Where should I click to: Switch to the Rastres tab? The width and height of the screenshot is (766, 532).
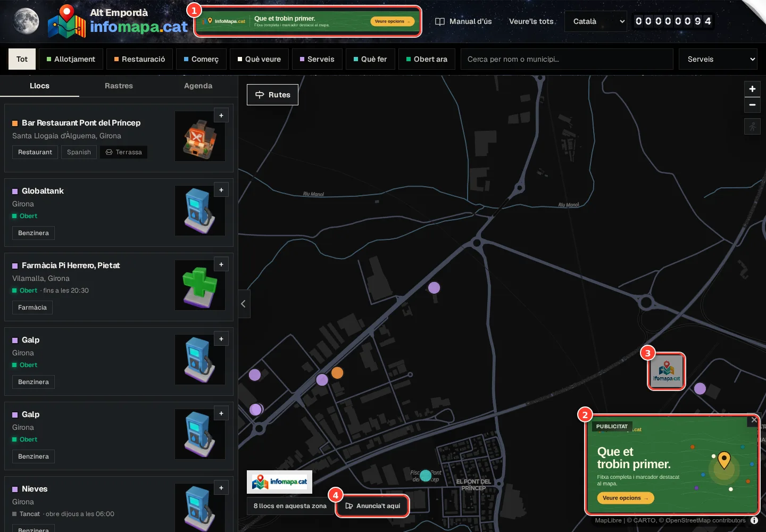pyautogui.click(x=119, y=86)
